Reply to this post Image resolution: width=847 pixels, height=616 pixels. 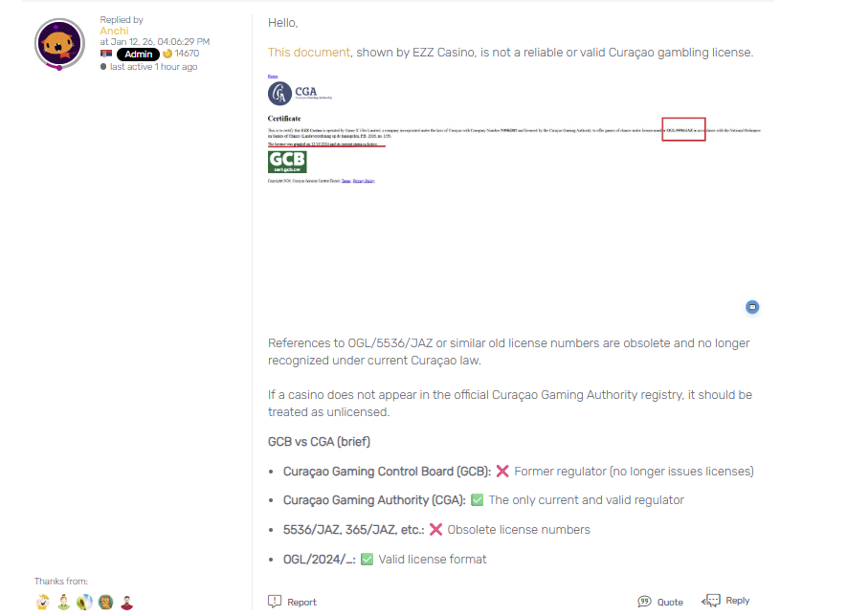[725, 601]
